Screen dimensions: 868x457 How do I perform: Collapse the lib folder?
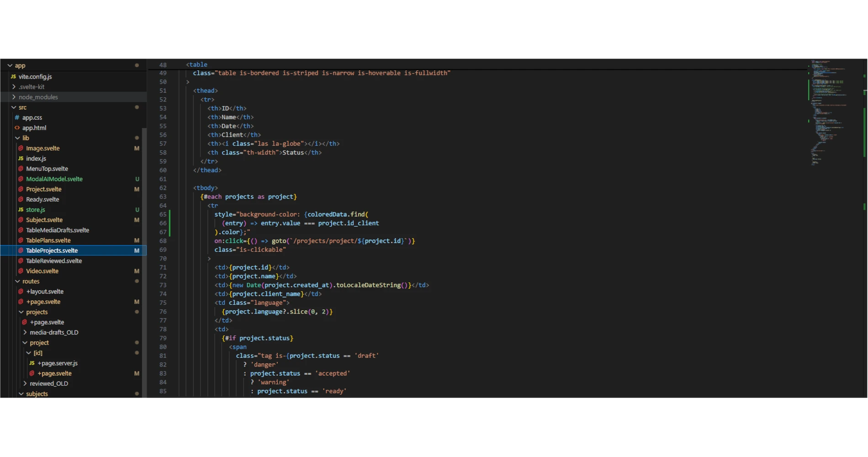(17, 138)
